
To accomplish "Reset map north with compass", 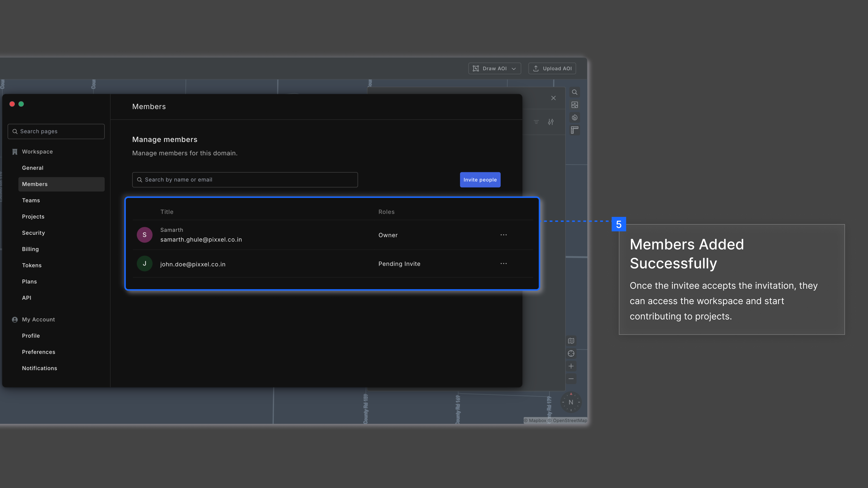I will coord(571,402).
